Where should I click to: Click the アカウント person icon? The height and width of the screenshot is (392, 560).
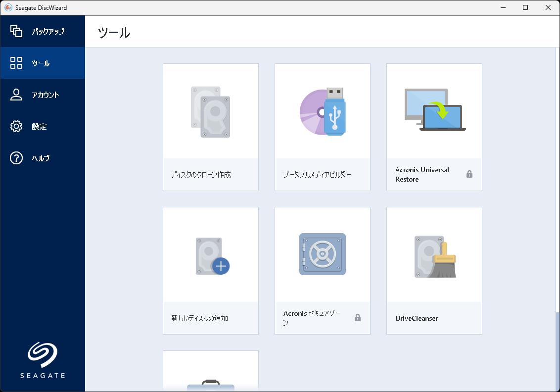click(x=16, y=95)
